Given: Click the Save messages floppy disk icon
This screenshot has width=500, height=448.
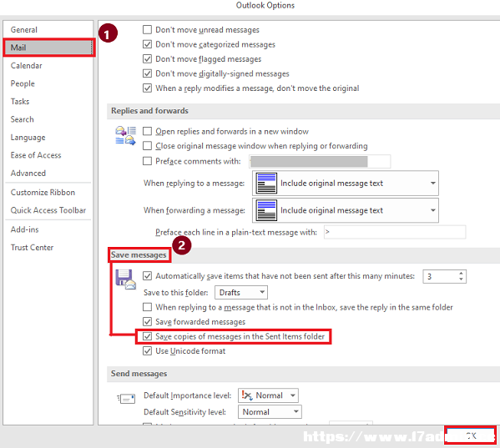Looking at the screenshot, I should click(125, 279).
